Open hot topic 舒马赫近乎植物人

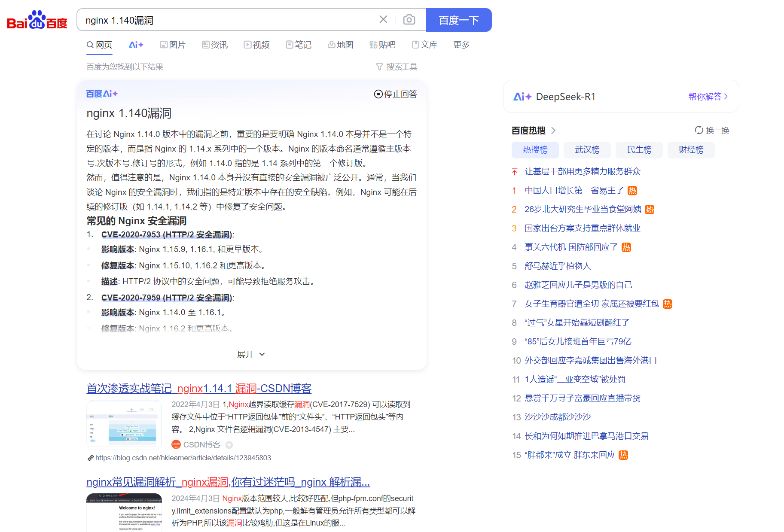point(558,266)
